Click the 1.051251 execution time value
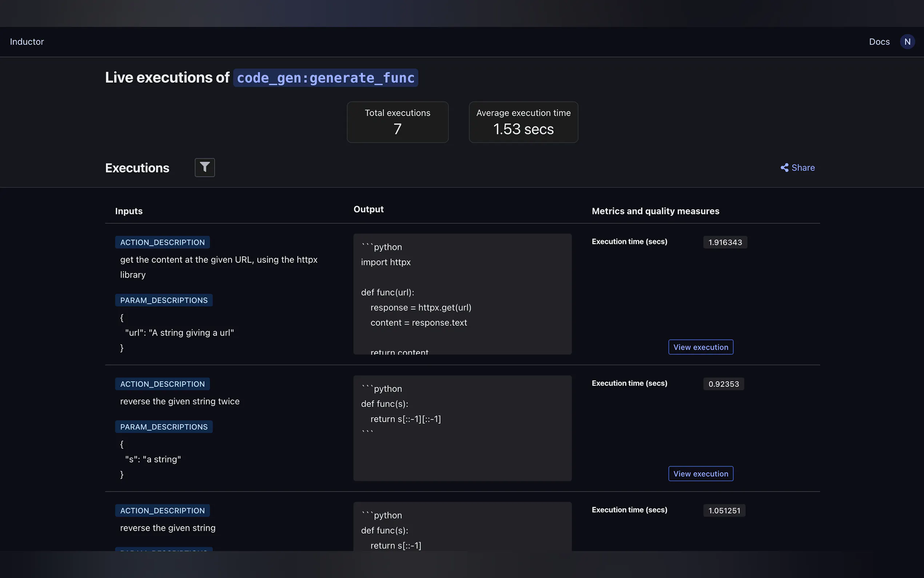This screenshot has width=924, height=578. (724, 510)
